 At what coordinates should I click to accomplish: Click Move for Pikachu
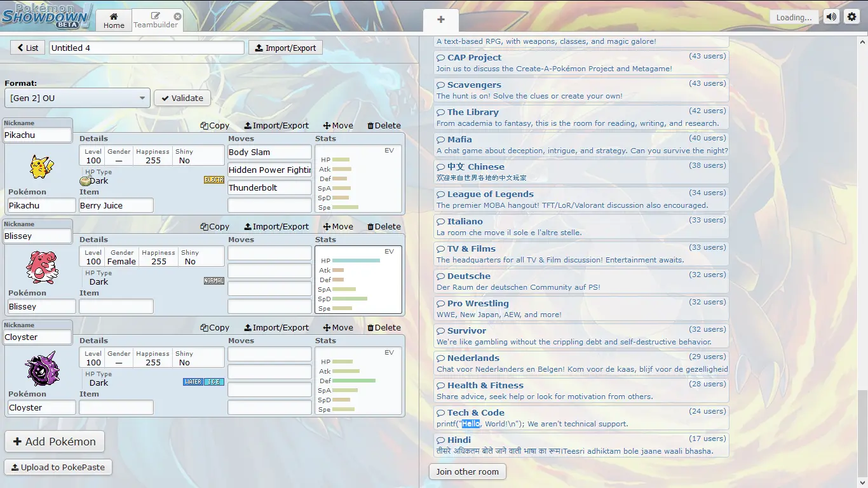338,126
